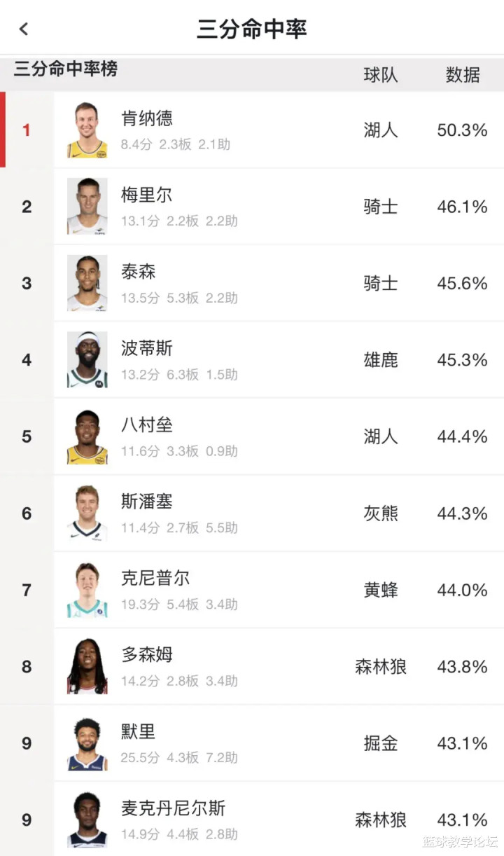504x856 pixels.
Task: Tap 灰熊 team label
Action: point(380,513)
